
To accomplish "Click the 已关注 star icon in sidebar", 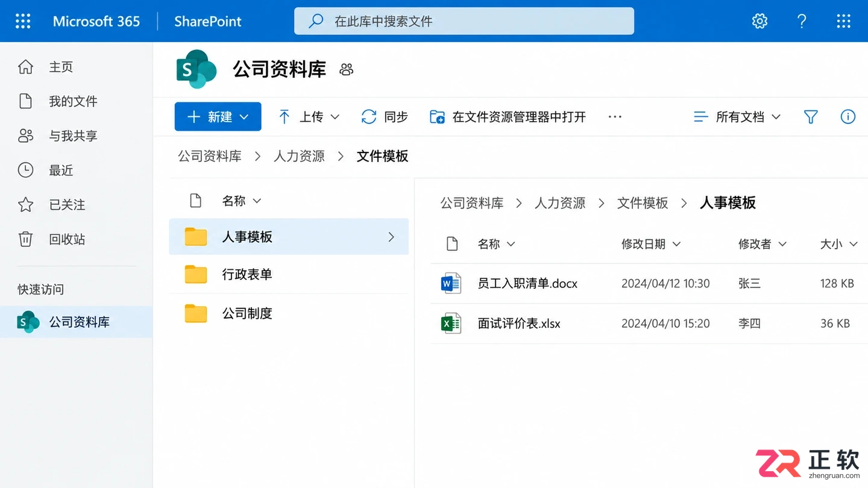I will click(25, 205).
